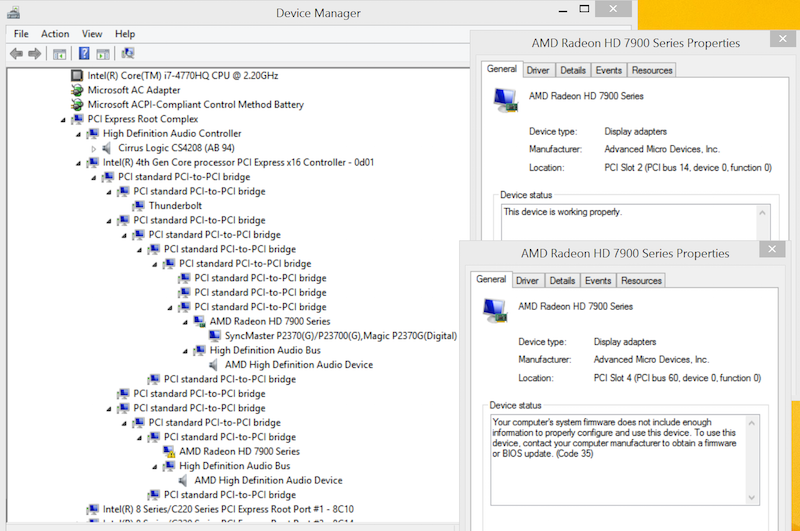The width and height of the screenshot is (800, 531).
Task: Collapse Intel 4th Gen PCI Express x16 Controller node
Action: [79, 163]
